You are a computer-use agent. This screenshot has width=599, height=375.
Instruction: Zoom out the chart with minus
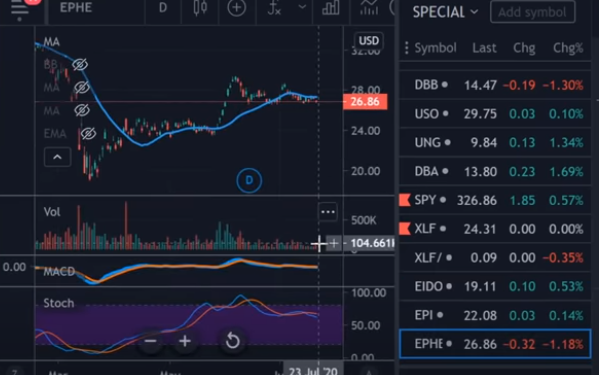click(x=151, y=341)
